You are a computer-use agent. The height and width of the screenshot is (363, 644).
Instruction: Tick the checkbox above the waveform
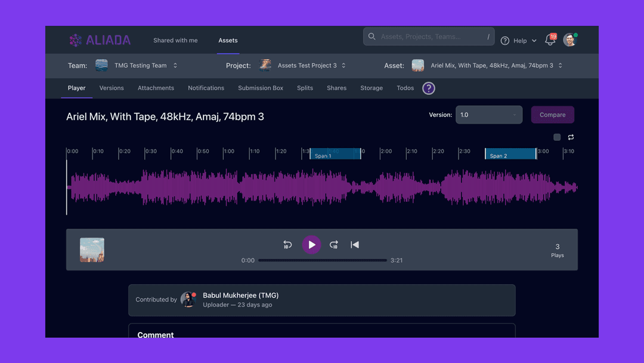point(557,137)
